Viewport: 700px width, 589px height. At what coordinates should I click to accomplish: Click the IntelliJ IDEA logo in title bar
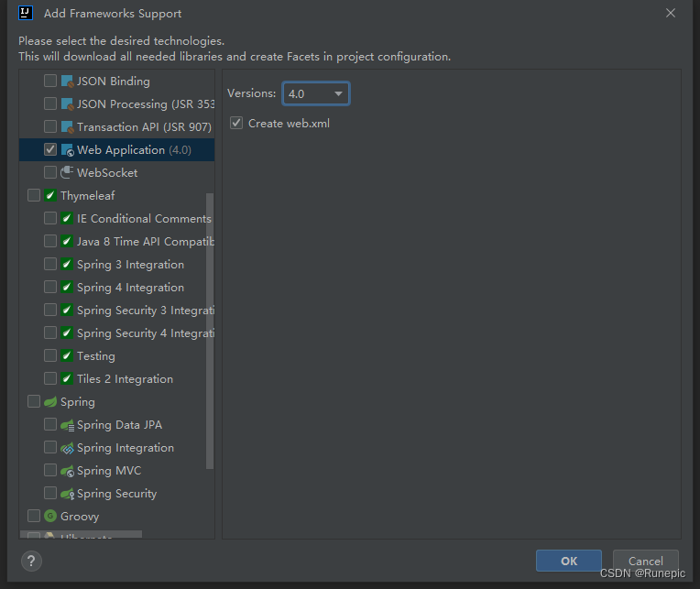(x=26, y=13)
